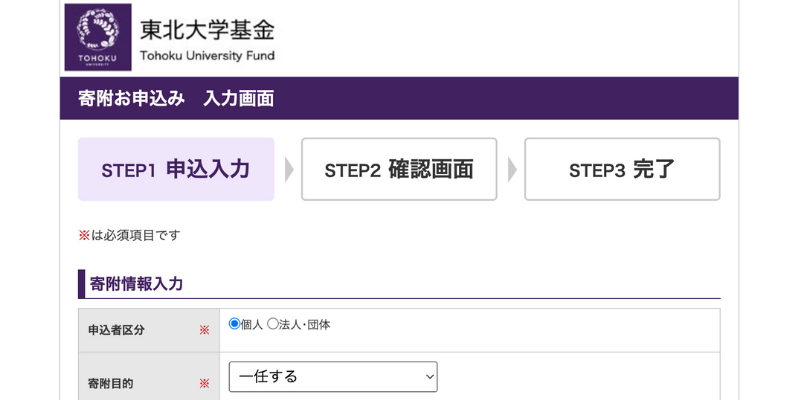The image size is (800, 400).
Task: Click the STEP1 申込入力 step box
Action: [x=176, y=169]
